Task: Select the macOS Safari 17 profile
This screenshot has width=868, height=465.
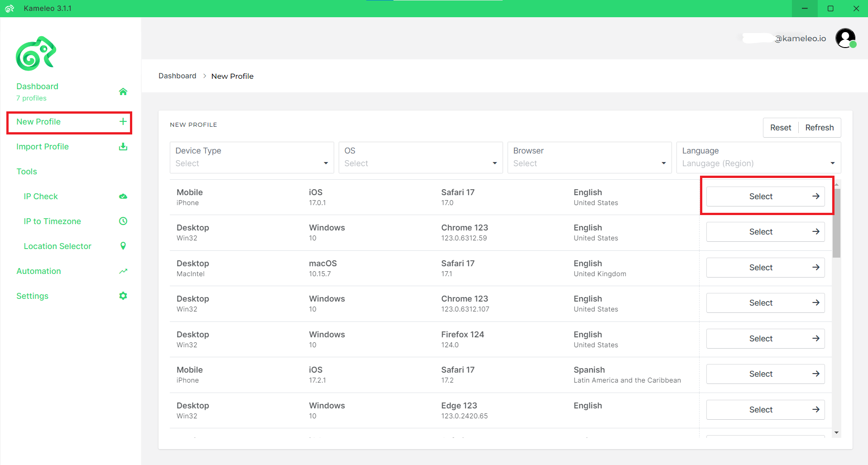Action: point(765,268)
